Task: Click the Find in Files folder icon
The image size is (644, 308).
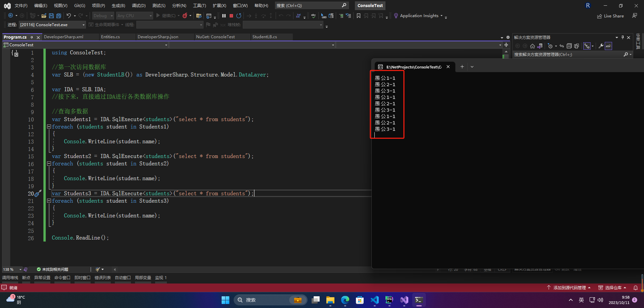Action: 199,16
